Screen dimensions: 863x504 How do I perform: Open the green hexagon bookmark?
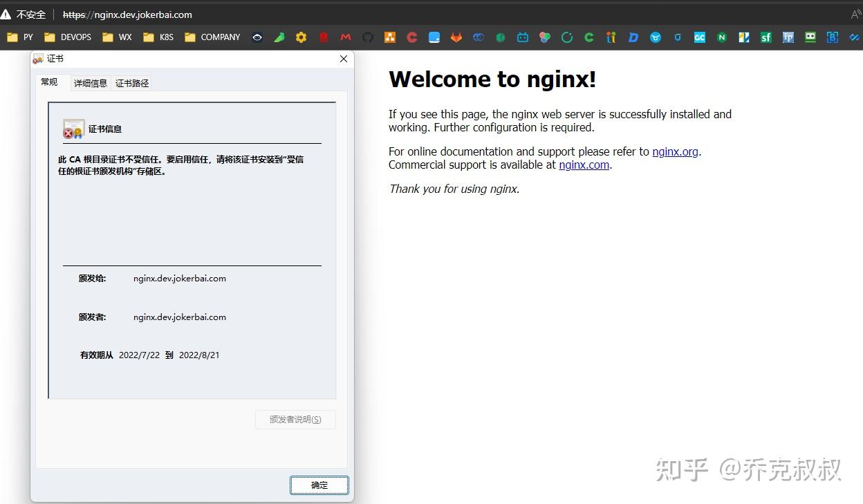pyautogui.click(x=501, y=37)
